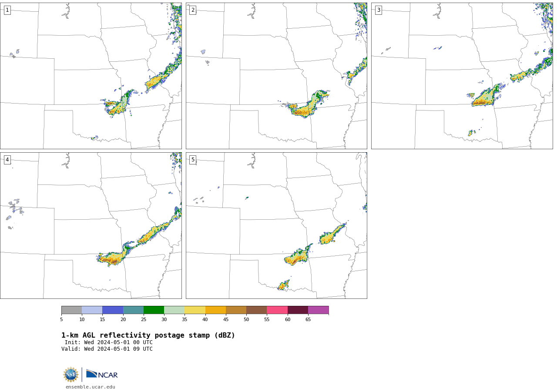Click the tan 45-50 dBZ swatch
Image resolution: width=557 pixels, height=392 pixels.
coord(236,310)
